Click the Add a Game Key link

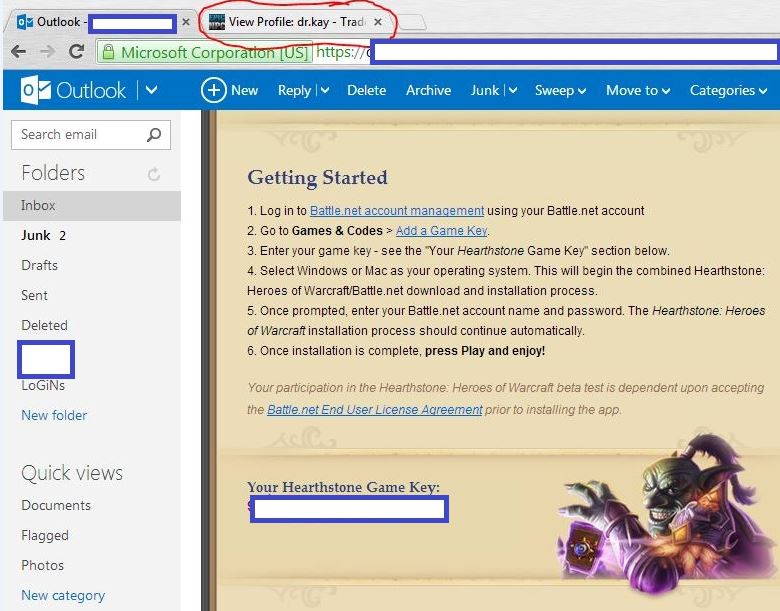point(442,231)
